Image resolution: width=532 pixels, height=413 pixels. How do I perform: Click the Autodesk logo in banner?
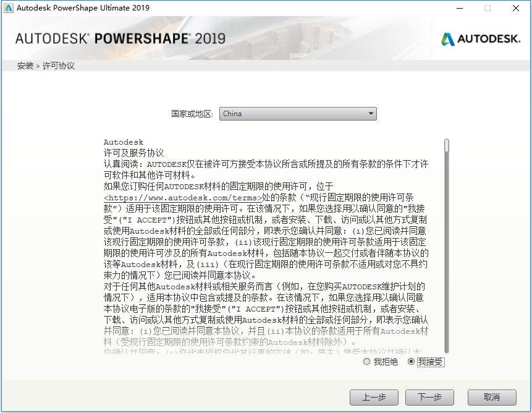pyautogui.click(x=481, y=39)
